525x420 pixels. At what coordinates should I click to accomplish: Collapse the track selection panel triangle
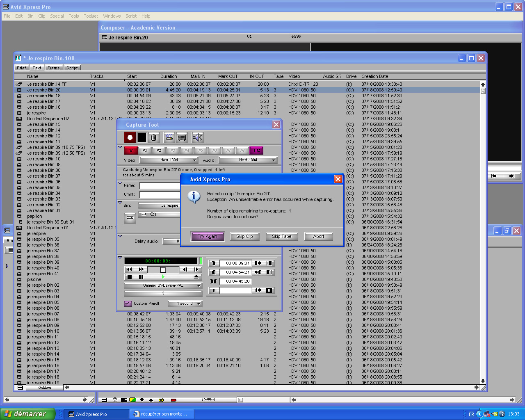(120, 147)
